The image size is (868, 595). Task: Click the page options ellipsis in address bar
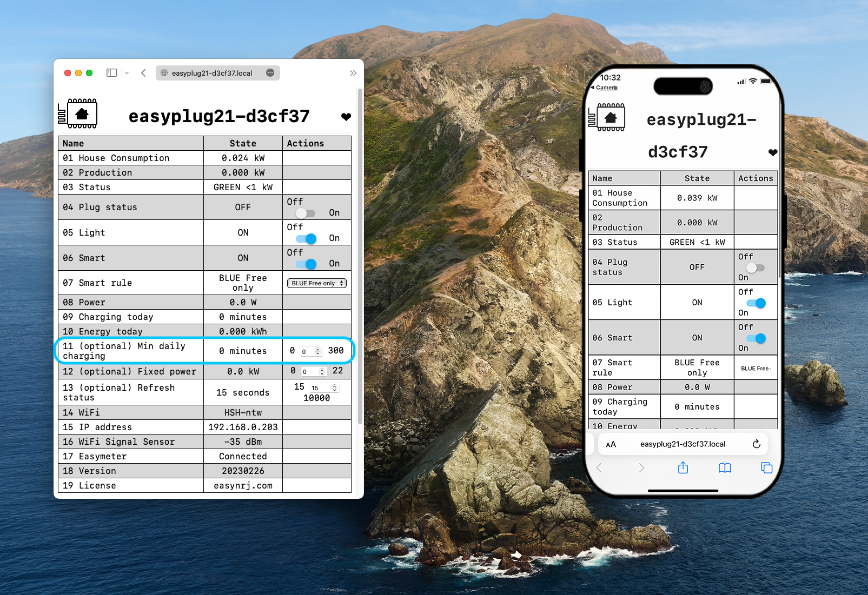click(270, 73)
